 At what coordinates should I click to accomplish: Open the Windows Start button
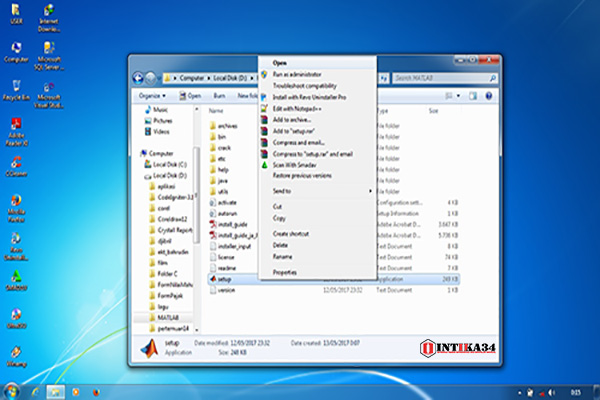(x=11, y=392)
